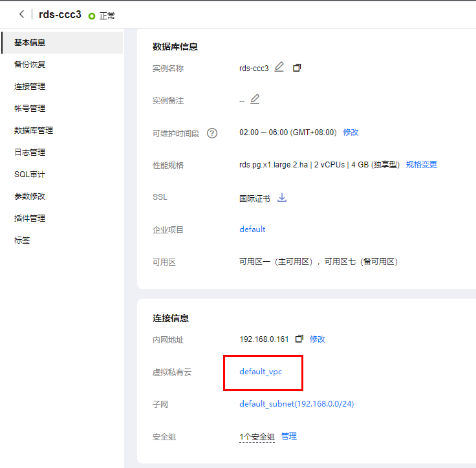
Task: Select 基本信息 in the sidebar
Action: (62, 43)
